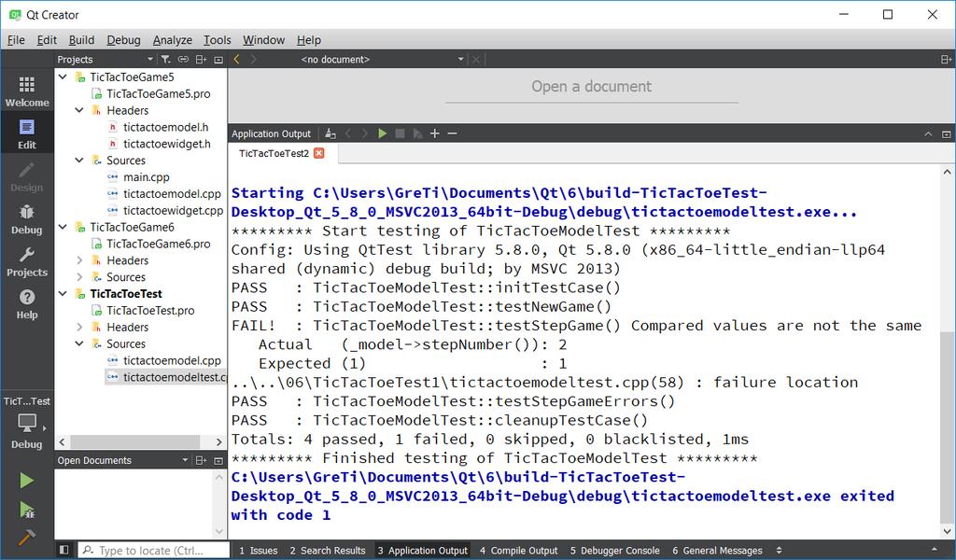Viewport: 956px width, 560px height.
Task: Select tictactoemodeltest.cpp in the project tree
Action: (175, 377)
